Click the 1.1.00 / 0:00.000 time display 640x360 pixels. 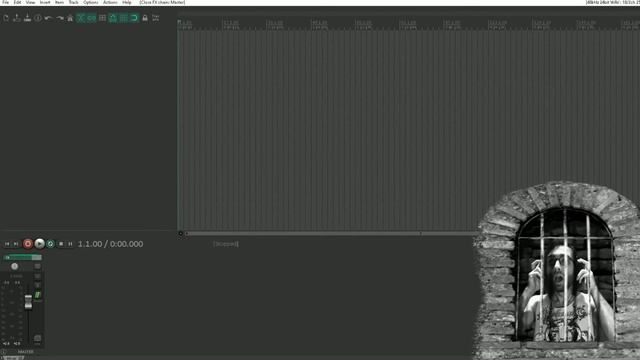click(110, 244)
